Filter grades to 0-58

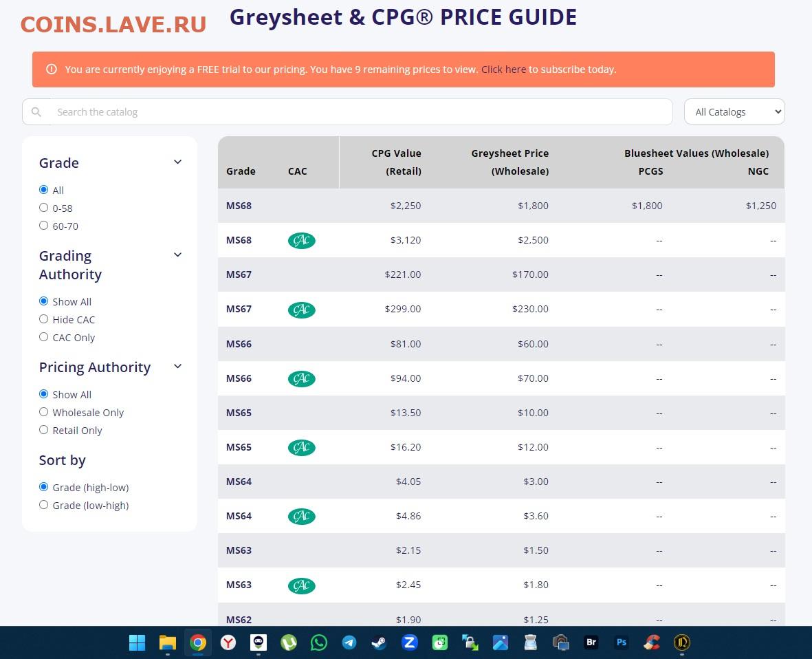point(43,208)
